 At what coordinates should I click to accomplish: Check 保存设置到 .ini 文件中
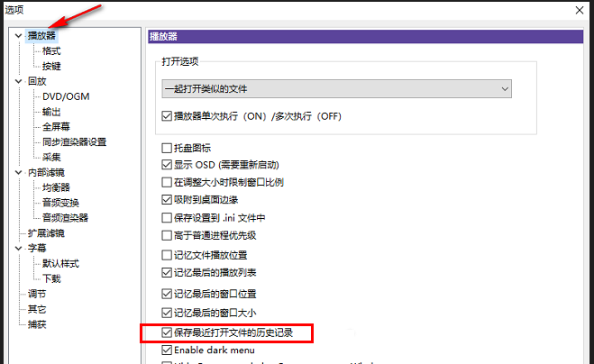[167, 217]
